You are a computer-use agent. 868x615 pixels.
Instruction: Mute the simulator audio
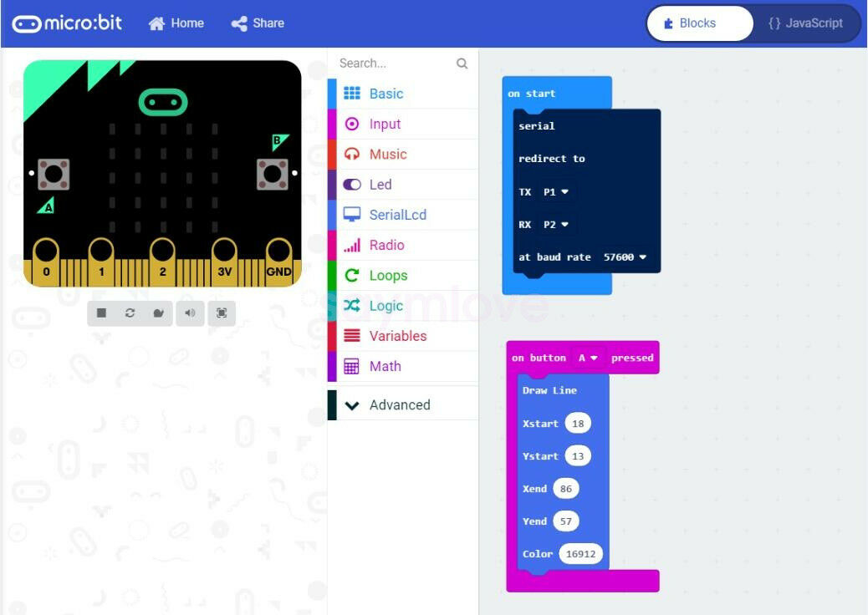[x=190, y=313]
